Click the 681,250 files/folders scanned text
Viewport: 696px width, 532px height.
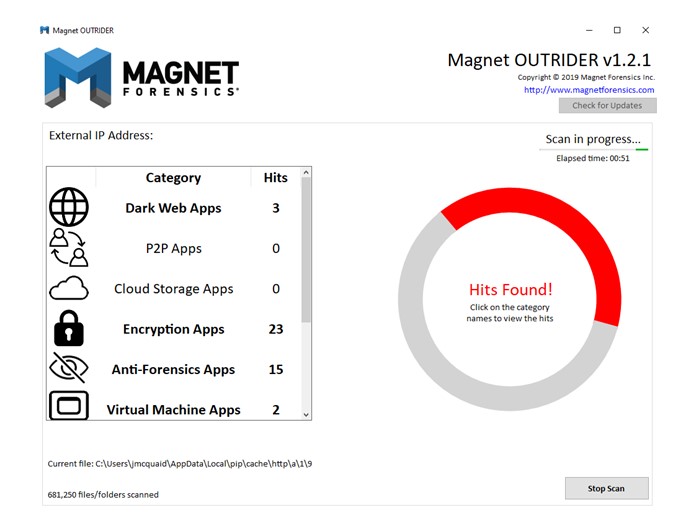click(x=103, y=495)
